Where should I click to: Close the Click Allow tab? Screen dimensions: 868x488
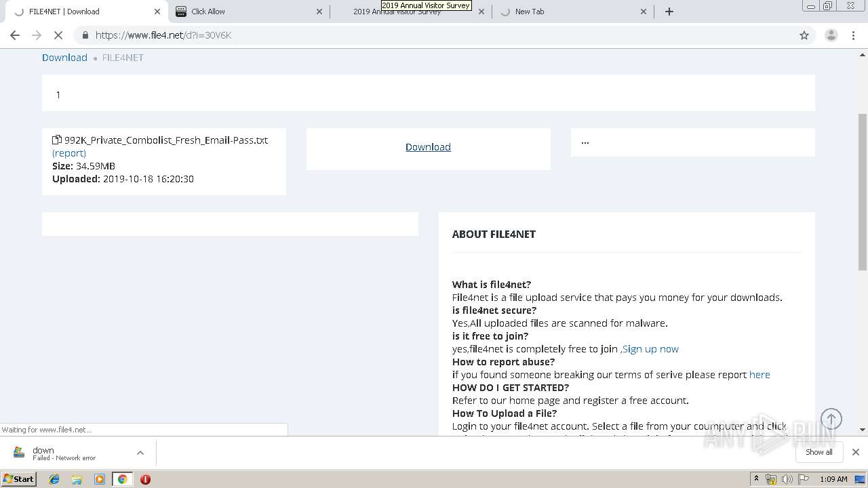coord(320,12)
